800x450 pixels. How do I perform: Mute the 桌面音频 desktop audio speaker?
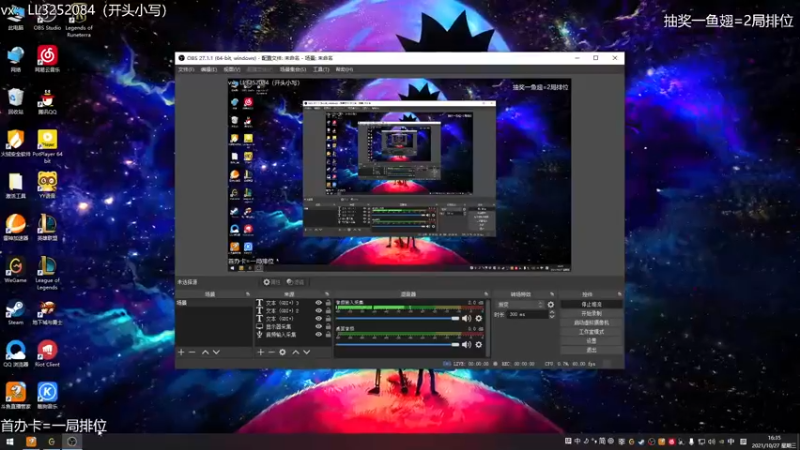click(x=466, y=345)
